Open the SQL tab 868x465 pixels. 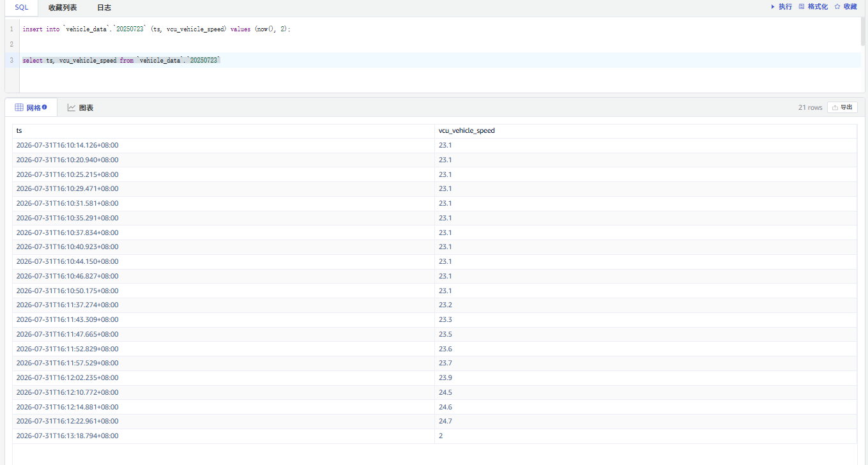pos(22,8)
